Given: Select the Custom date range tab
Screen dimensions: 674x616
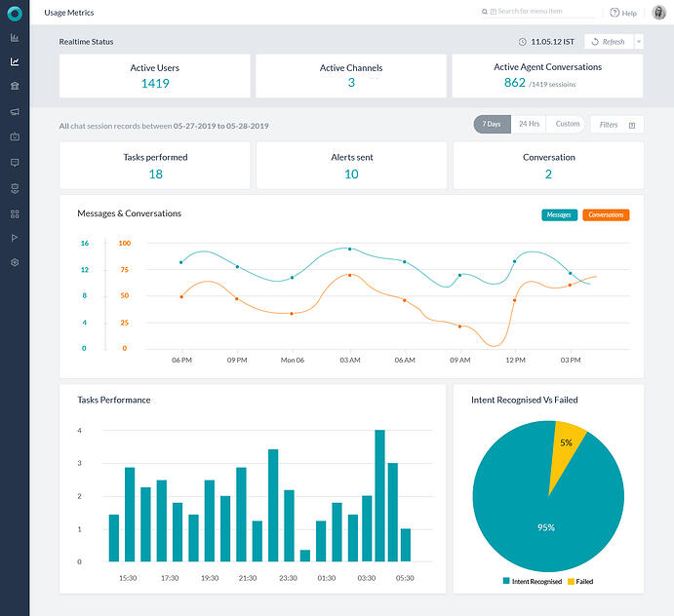Looking at the screenshot, I should pyautogui.click(x=567, y=124).
